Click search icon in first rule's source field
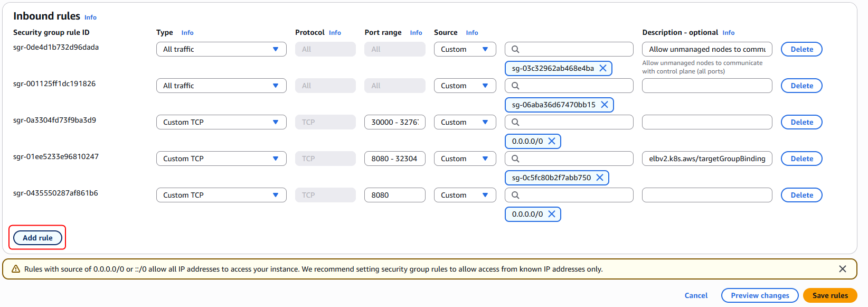Image resolution: width=868 pixels, height=307 pixels. point(515,49)
